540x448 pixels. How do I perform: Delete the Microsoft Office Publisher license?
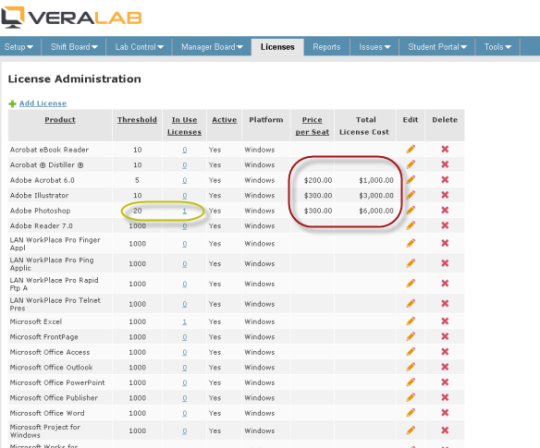pyautogui.click(x=445, y=397)
